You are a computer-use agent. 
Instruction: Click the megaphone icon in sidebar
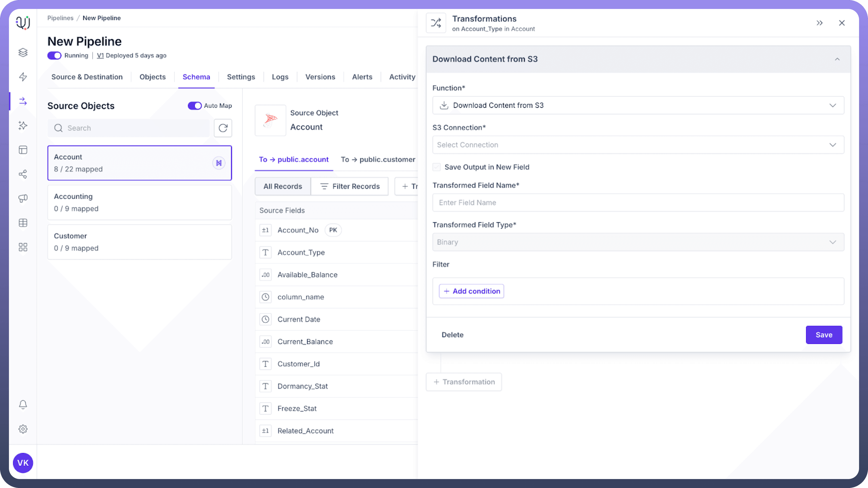point(23,198)
